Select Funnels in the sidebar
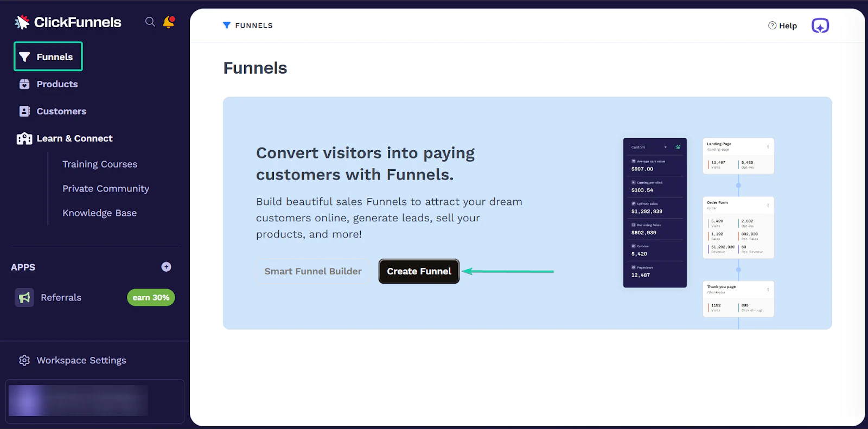Image resolution: width=868 pixels, height=429 pixels. click(x=48, y=56)
